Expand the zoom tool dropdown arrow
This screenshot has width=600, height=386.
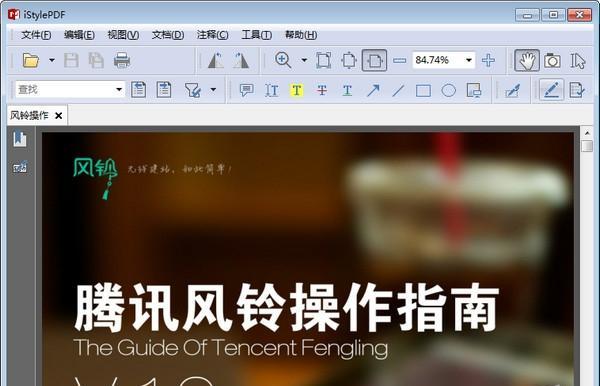point(304,60)
